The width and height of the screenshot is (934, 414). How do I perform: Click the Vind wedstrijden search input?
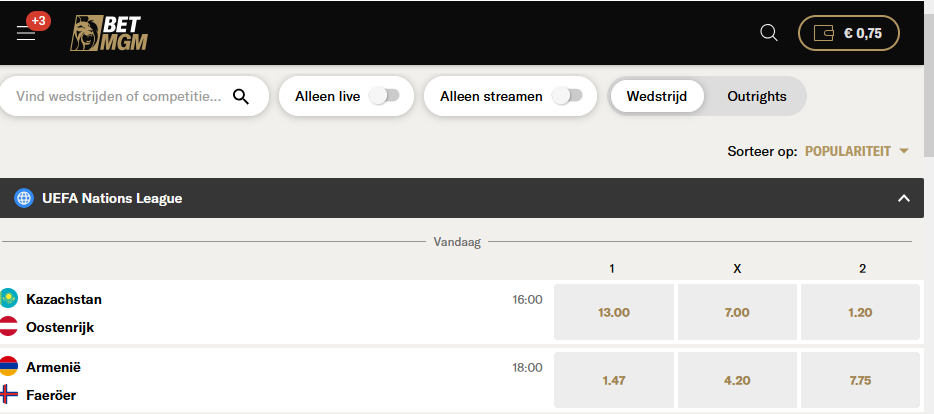[119, 97]
